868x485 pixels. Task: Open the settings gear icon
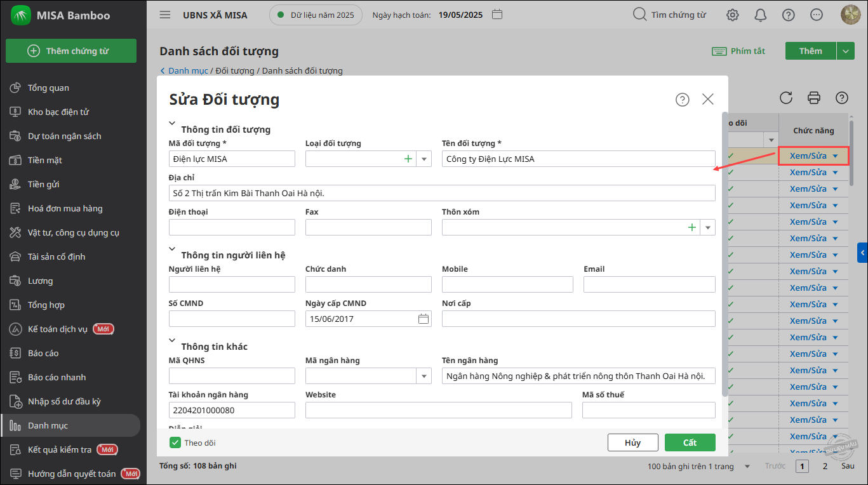733,15
